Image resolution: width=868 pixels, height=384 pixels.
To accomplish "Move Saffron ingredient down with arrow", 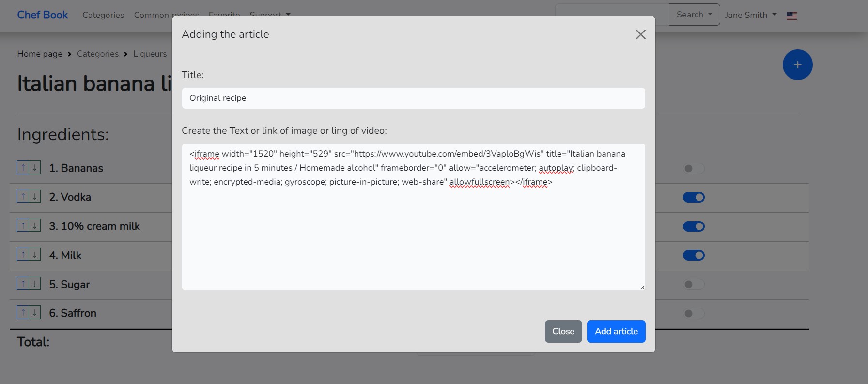I will (35, 313).
